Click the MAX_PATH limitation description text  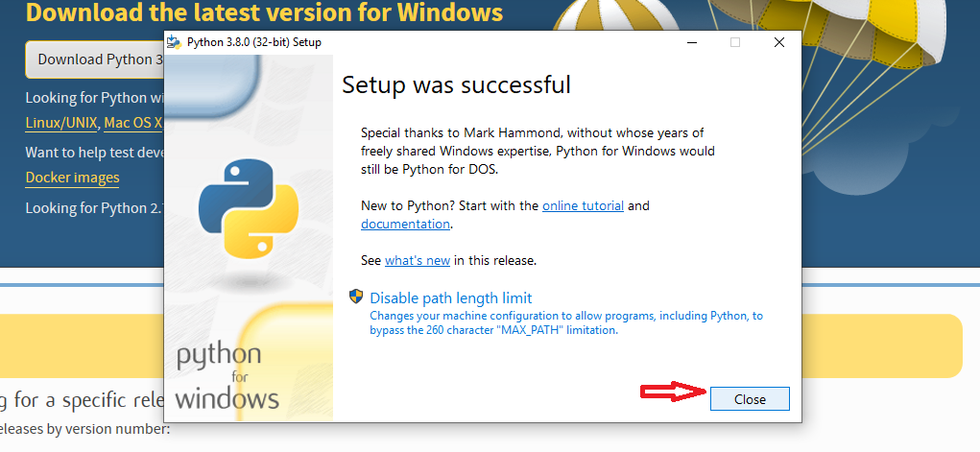[x=566, y=322]
